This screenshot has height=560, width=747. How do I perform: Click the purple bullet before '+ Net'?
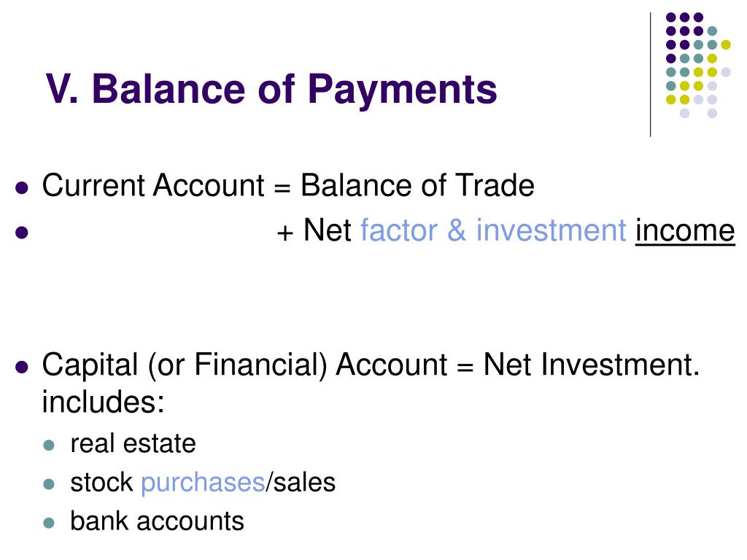pyautogui.click(x=22, y=233)
